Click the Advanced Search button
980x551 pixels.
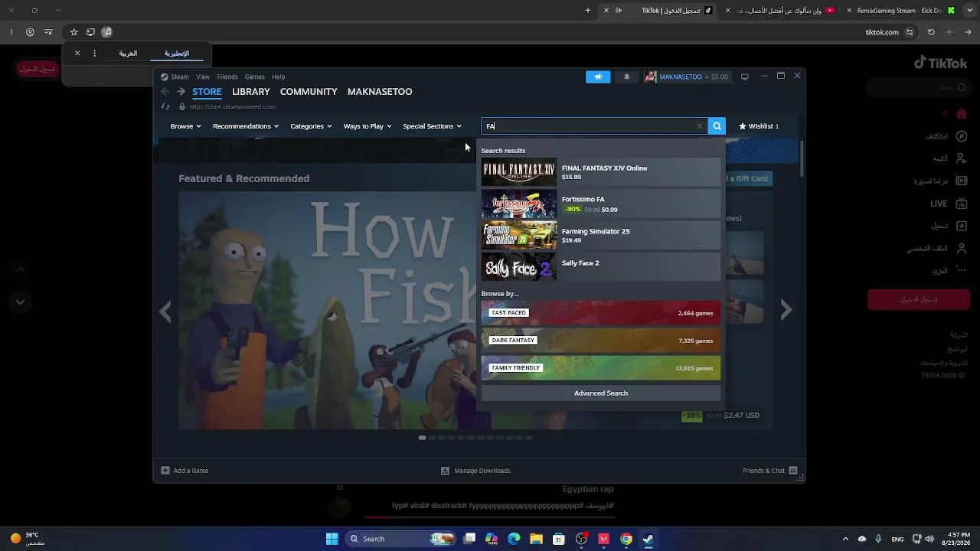coord(601,393)
